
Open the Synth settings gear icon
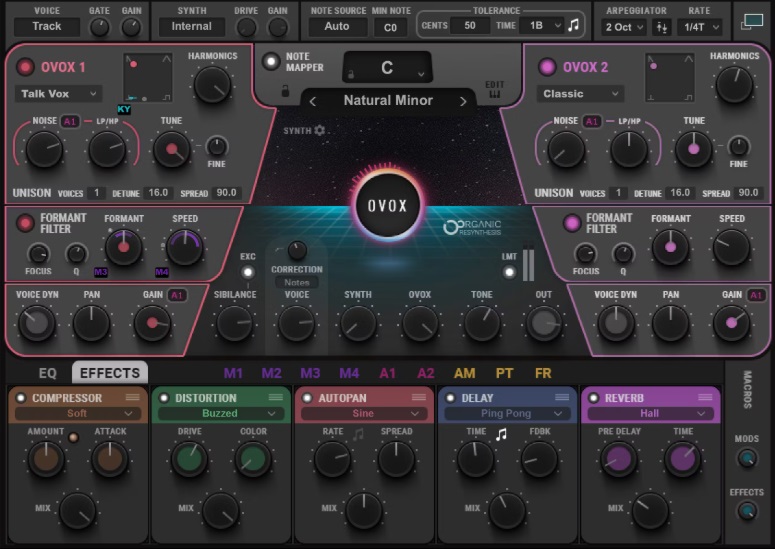click(320, 130)
